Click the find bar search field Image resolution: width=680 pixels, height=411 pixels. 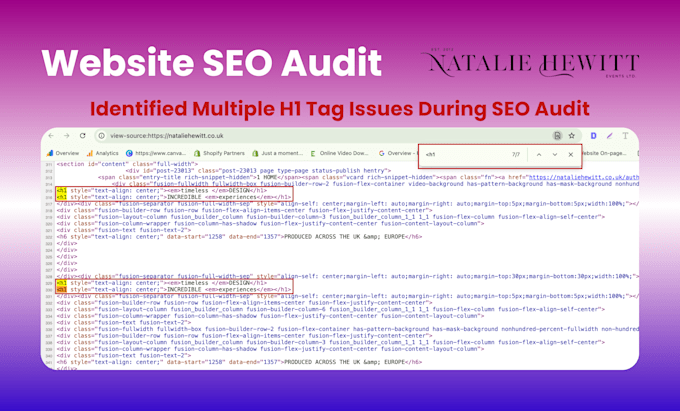(x=464, y=154)
